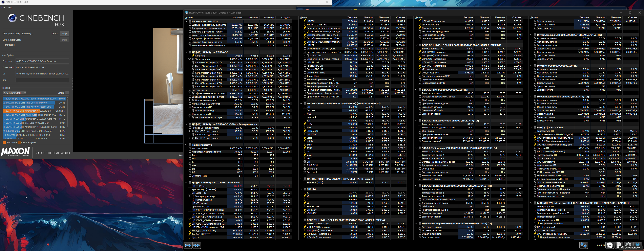Click HWiNFO expand-columns left-right arrows icon
This screenshot has width=644, height=251.
tap(188, 245)
